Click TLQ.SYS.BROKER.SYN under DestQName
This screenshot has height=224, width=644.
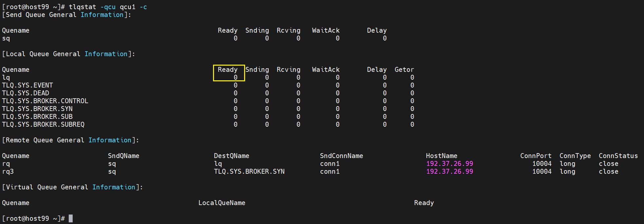(249, 171)
